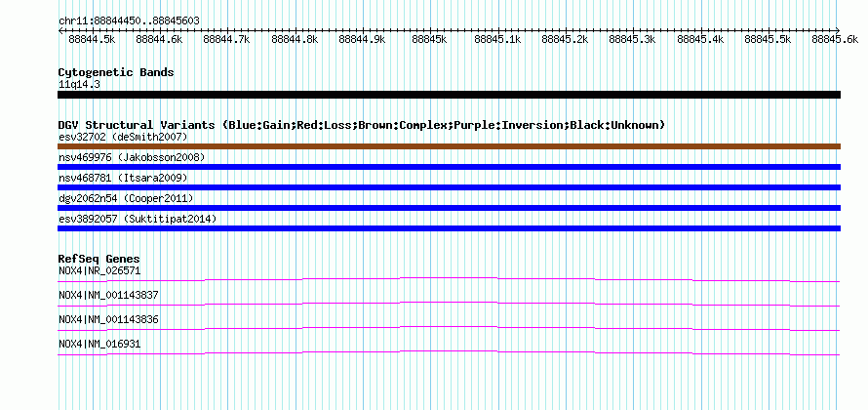This screenshot has height=410, width=868.
Task: Click the 88844.6k ruler tick label
Action: (159, 39)
